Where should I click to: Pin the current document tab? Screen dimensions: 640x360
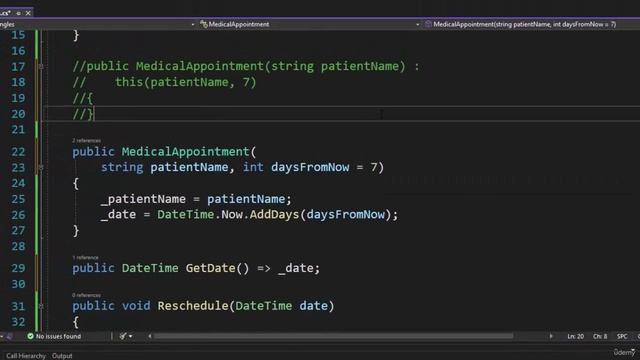[x=18, y=13]
